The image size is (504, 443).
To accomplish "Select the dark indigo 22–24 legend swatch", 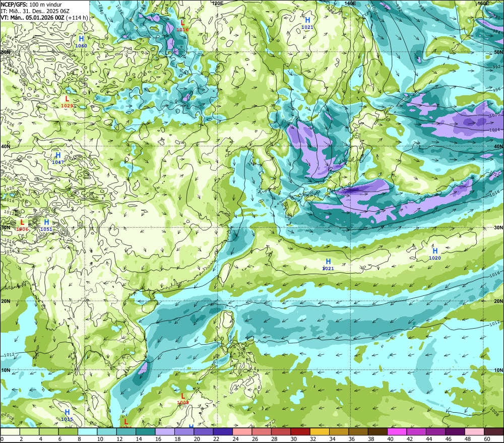I will [x=223, y=431].
